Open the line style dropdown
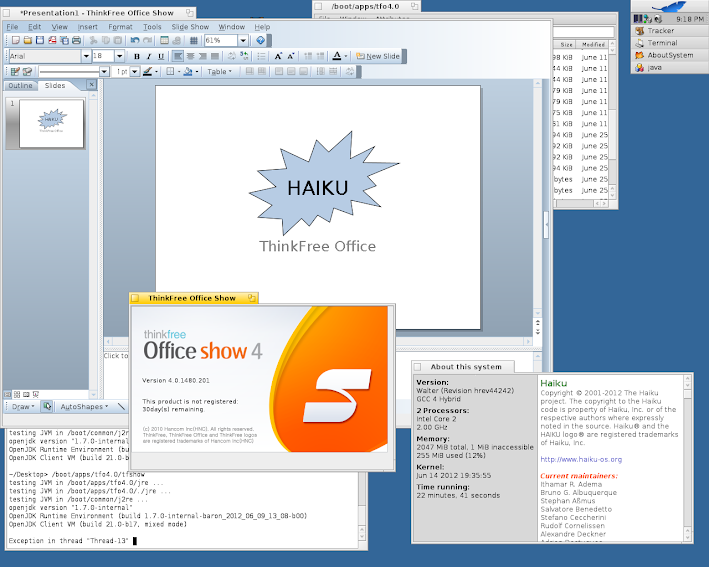This screenshot has height=567, width=709. (104, 71)
